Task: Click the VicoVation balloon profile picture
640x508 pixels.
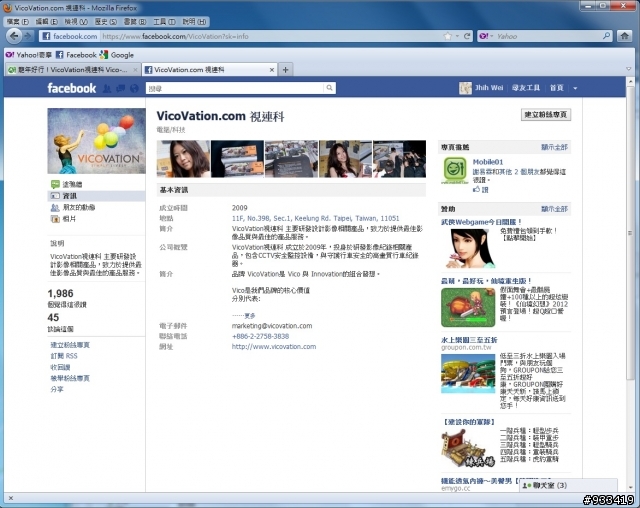Action: (96, 141)
